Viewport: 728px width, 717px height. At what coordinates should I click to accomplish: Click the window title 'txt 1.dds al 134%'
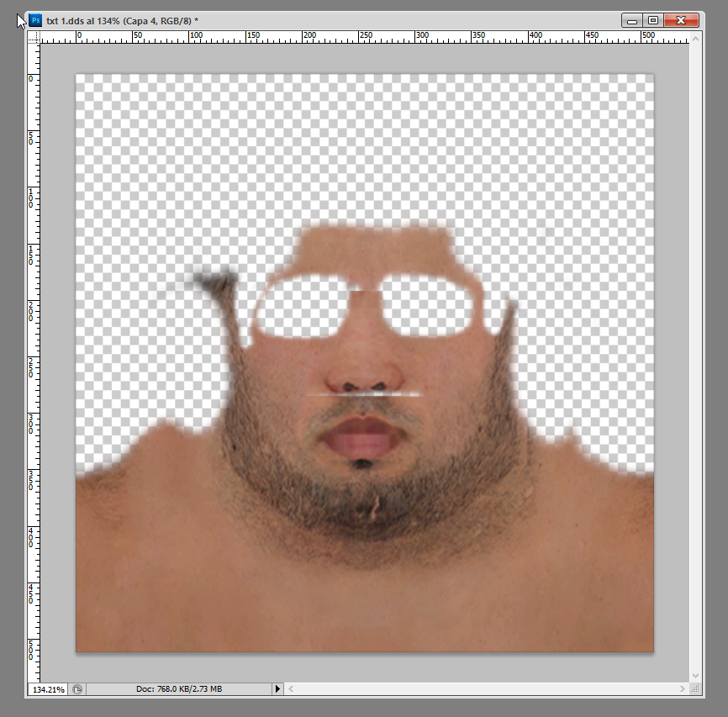pyautogui.click(x=82, y=21)
